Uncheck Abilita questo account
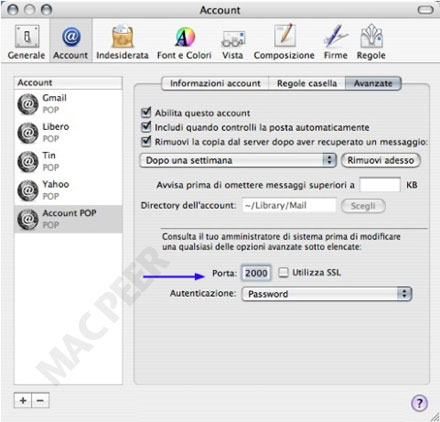 146,112
